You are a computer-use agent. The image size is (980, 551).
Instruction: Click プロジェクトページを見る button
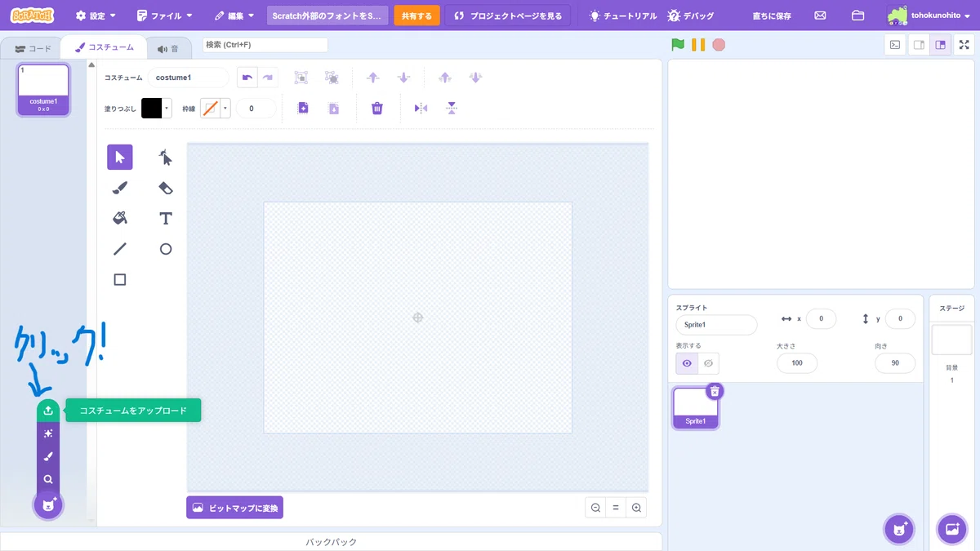[x=507, y=16]
